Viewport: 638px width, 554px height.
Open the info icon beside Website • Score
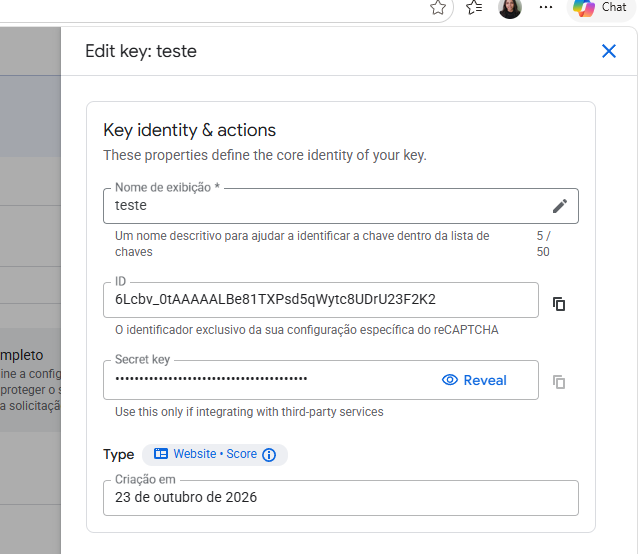269,455
